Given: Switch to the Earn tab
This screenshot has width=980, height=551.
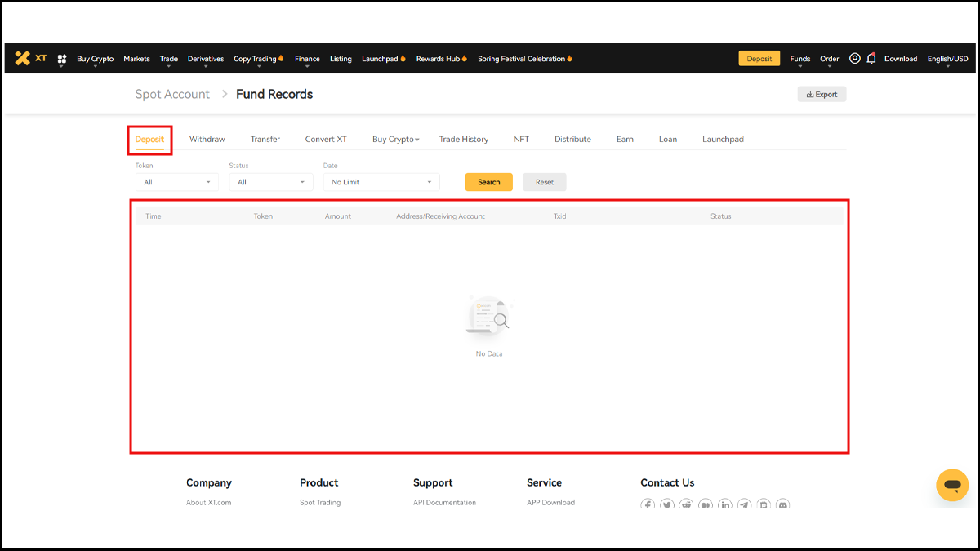Looking at the screenshot, I should click(x=625, y=140).
